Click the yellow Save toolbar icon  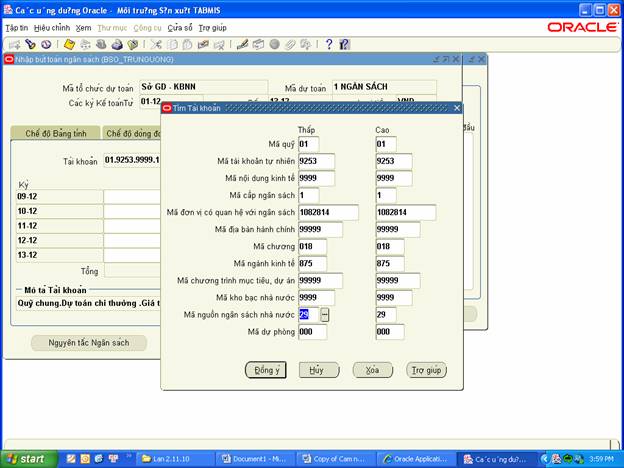coord(70,44)
